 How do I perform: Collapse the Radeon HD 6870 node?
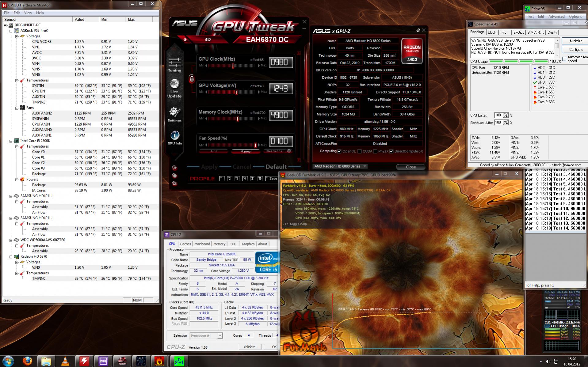[11, 257]
